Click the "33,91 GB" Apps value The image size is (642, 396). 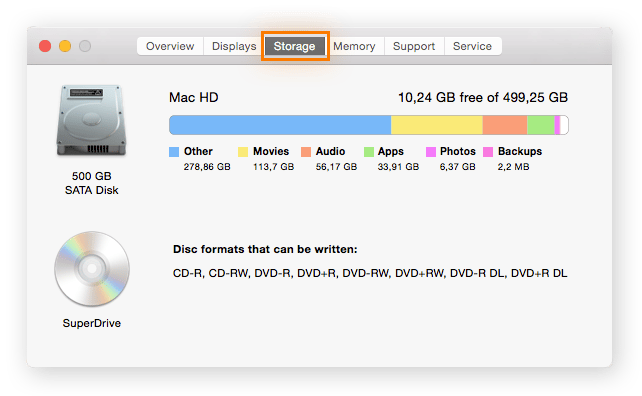click(x=398, y=167)
